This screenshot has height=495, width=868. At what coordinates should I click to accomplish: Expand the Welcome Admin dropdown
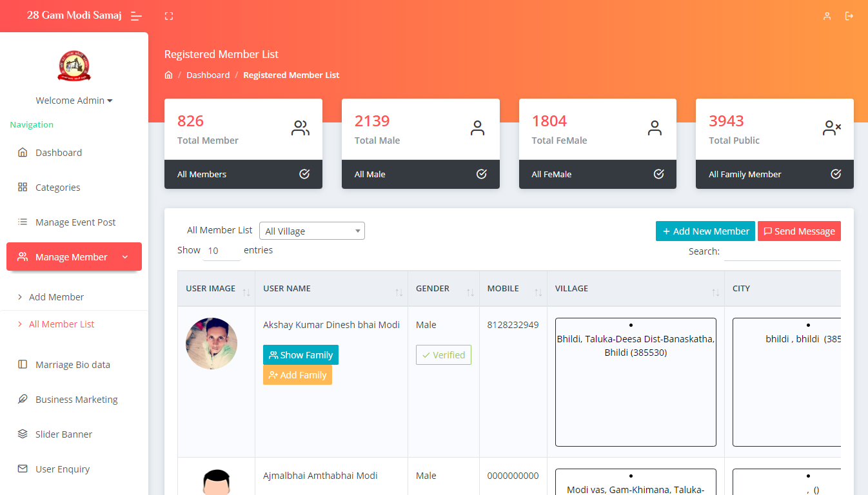coord(74,101)
